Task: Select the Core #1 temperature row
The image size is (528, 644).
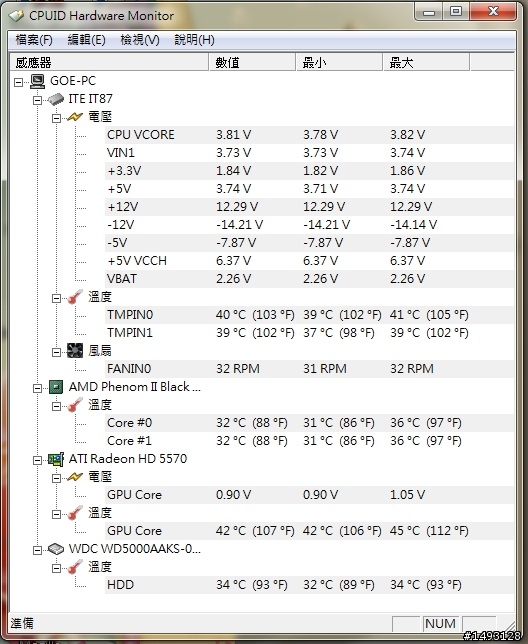Action: tap(309, 441)
